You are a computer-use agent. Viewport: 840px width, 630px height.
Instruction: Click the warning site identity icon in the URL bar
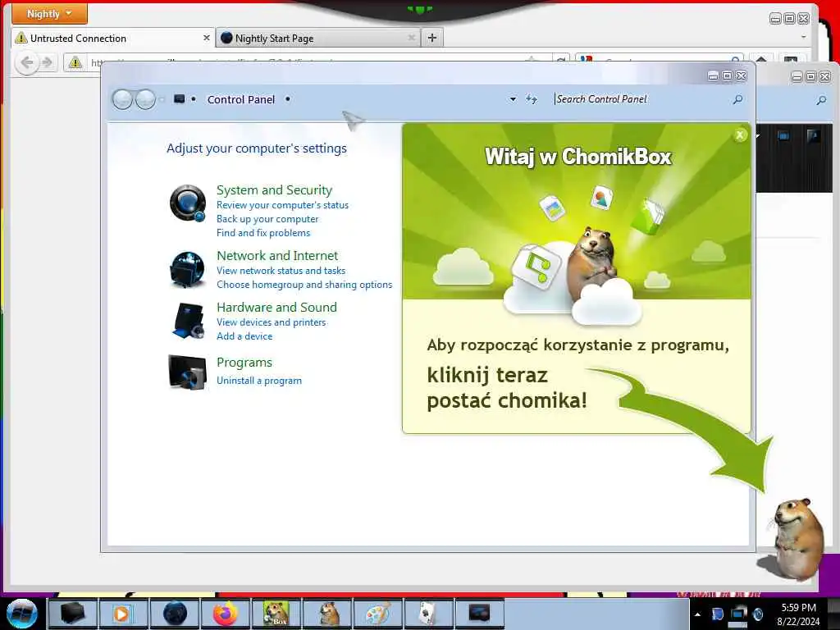point(75,62)
